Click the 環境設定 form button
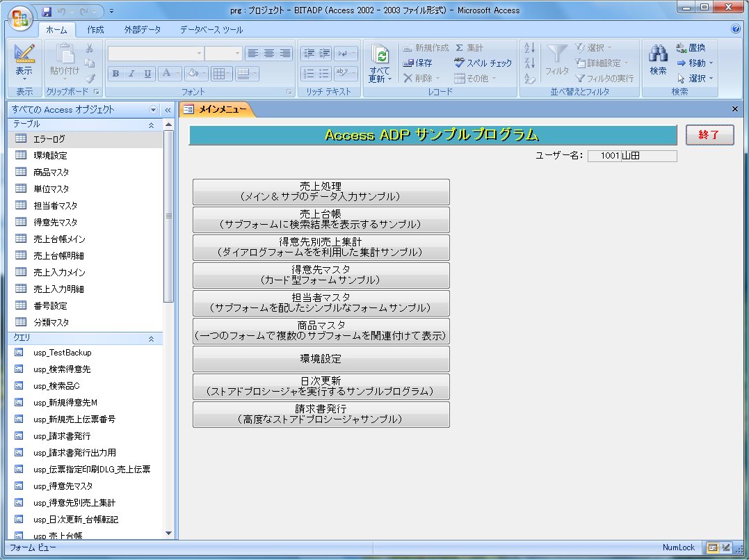 click(x=321, y=359)
